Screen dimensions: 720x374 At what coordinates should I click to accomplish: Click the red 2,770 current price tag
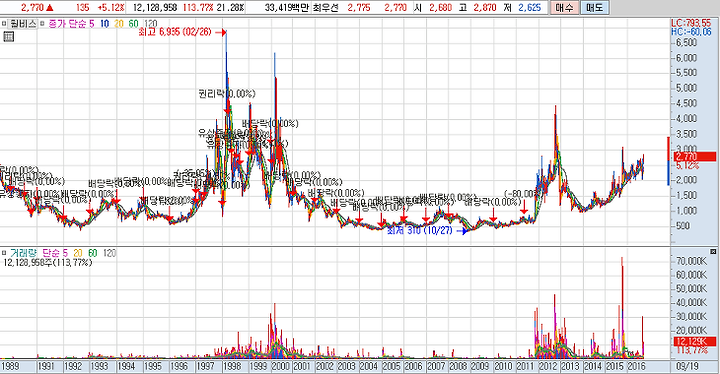pyautogui.click(x=695, y=157)
